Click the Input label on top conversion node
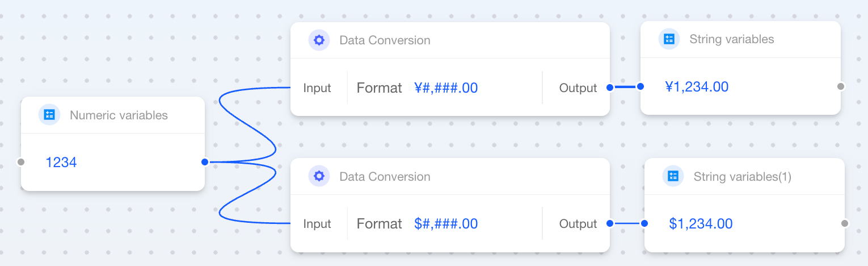868x266 pixels. [x=317, y=88]
